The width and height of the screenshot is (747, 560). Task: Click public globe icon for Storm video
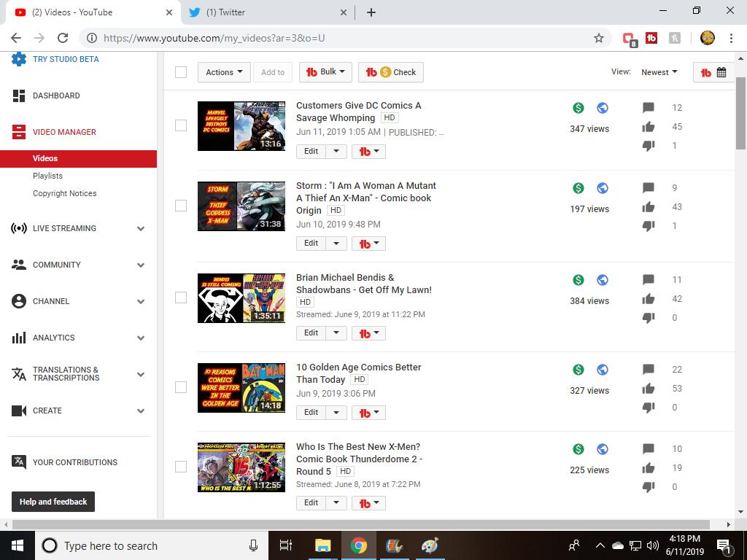(603, 188)
